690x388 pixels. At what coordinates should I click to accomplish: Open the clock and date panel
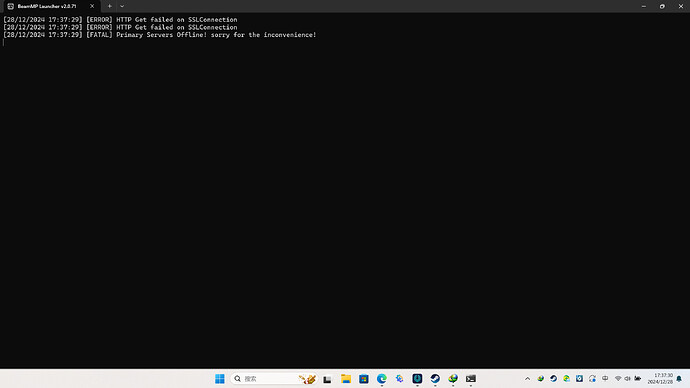[660, 379]
